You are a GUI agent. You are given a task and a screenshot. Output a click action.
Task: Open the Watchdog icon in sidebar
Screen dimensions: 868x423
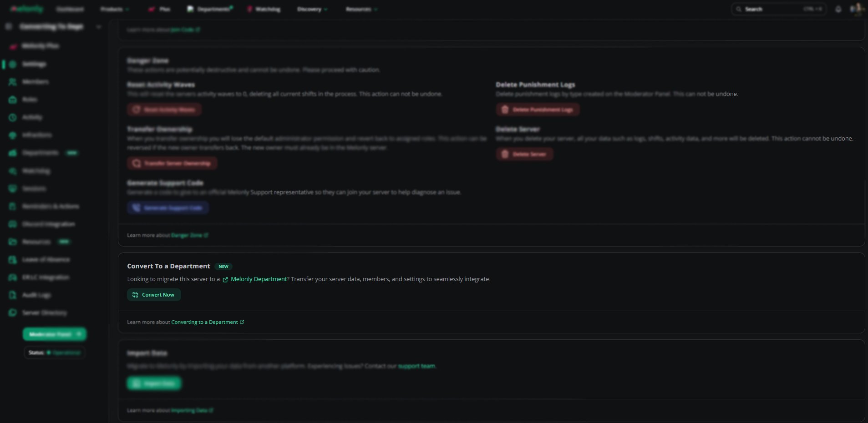click(x=13, y=171)
